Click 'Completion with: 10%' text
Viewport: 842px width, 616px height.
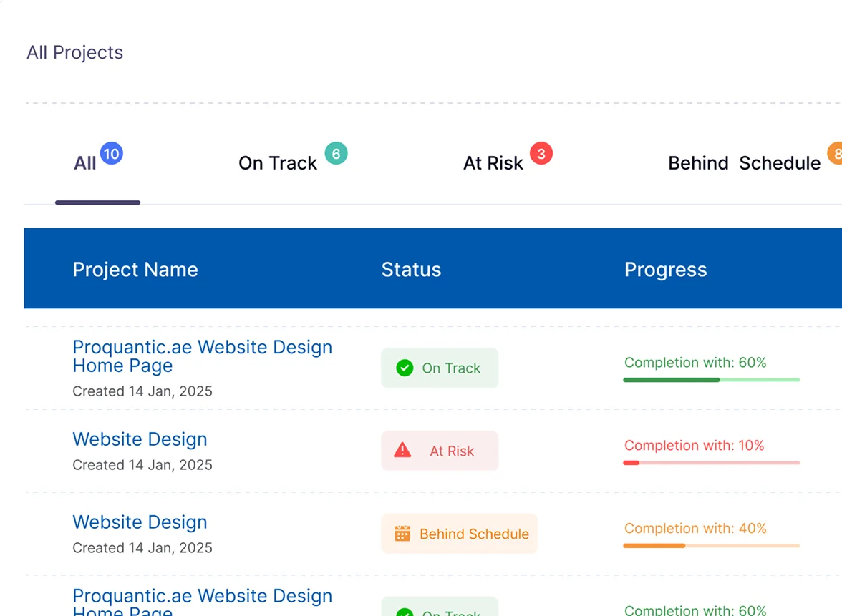coord(694,445)
